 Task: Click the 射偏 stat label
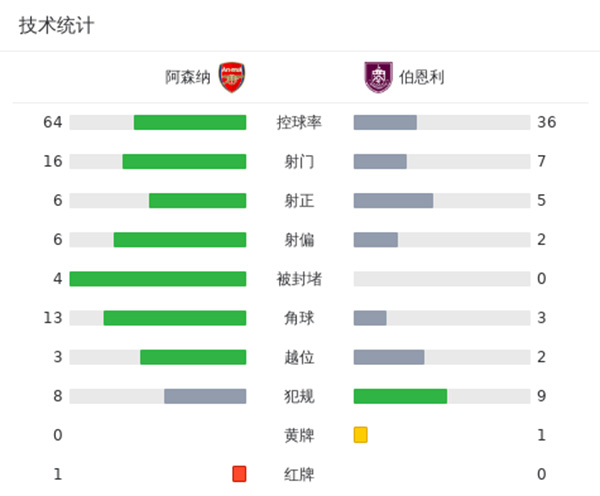(x=299, y=240)
